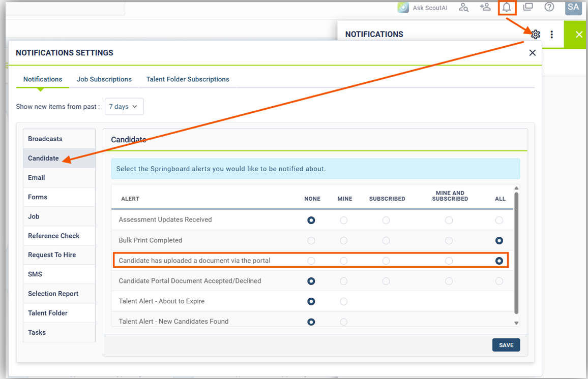Click the alerts list scroll down arrow
This screenshot has height=379, width=588.
point(516,323)
